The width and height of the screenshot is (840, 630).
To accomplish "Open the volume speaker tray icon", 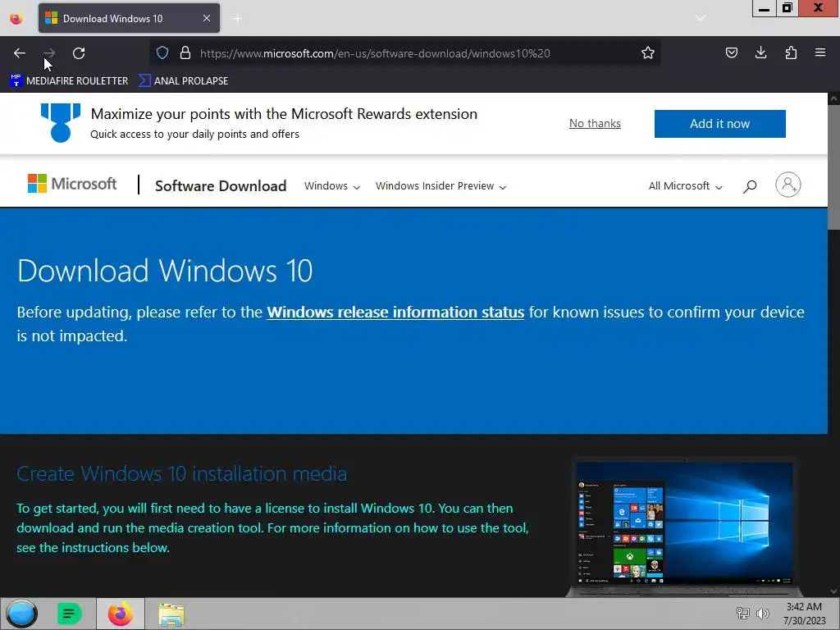I will 762,614.
